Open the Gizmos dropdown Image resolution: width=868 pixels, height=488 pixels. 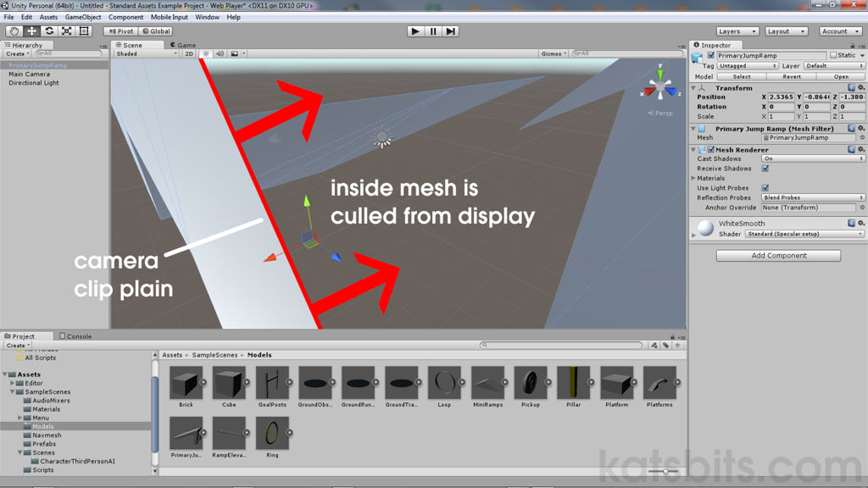(x=554, y=53)
